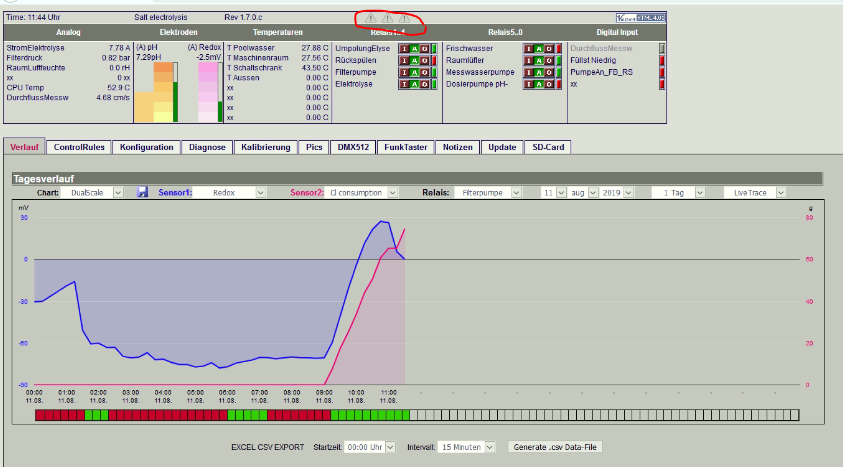Set Filterpumpe relay to A (auto)
Image resolution: width=843 pixels, height=467 pixels.
click(414, 72)
